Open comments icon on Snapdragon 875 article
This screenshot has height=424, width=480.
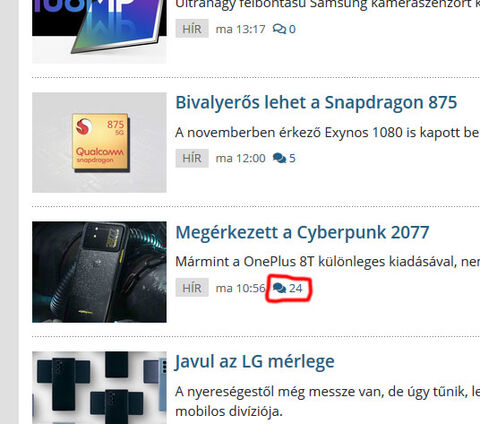(279, 158)
